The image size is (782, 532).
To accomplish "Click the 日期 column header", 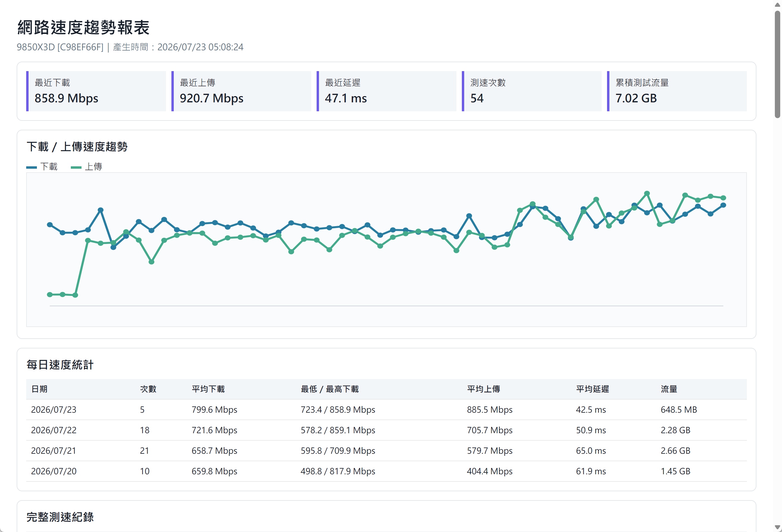I will click(x=39, y=389).
